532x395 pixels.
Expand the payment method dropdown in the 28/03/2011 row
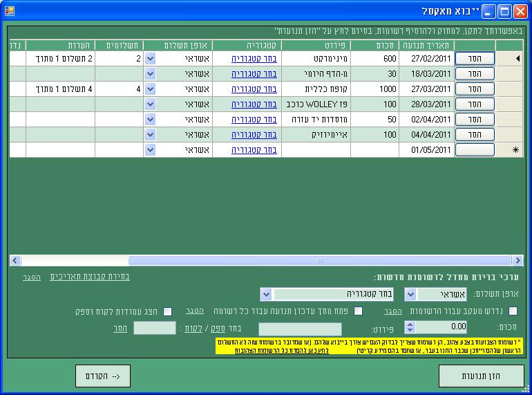pyautogui.click(x=151, y=104)
